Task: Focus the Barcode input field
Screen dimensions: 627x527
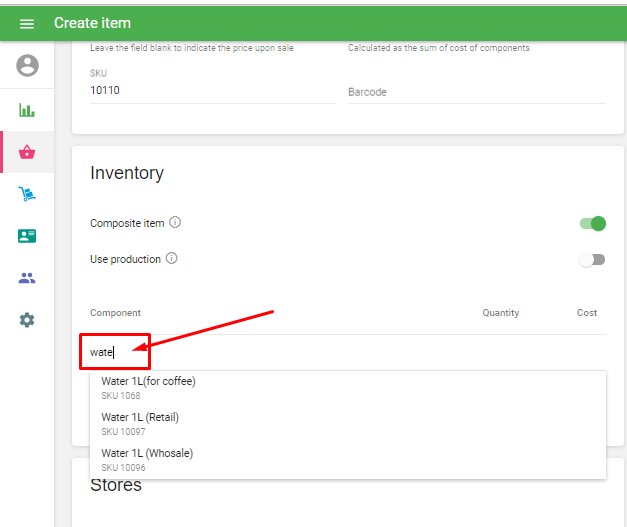Action: [476, 92]
